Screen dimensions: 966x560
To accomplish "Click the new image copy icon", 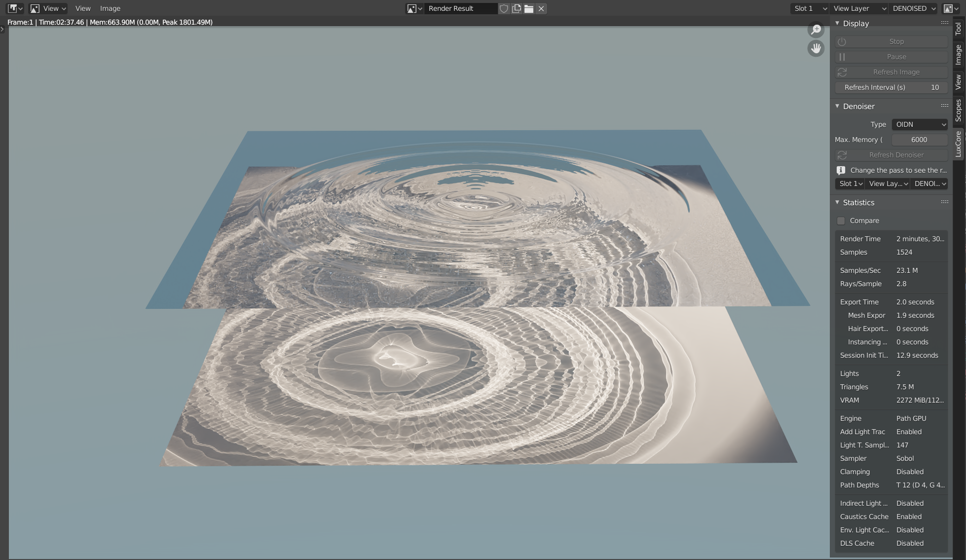I will pyautogui.click(x=516, y=8).
